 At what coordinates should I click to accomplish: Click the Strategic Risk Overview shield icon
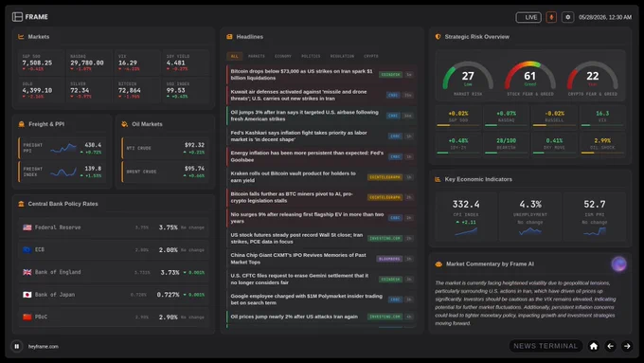click(x=438, y=37)
